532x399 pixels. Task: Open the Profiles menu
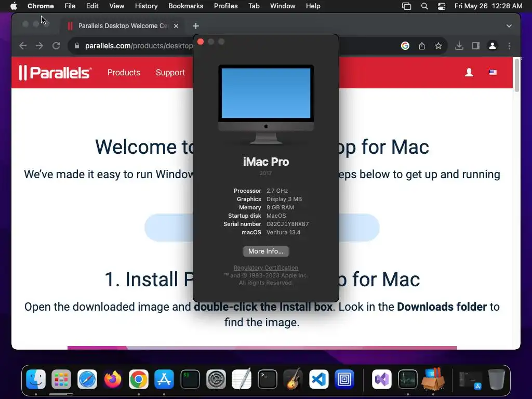(225, 6)
